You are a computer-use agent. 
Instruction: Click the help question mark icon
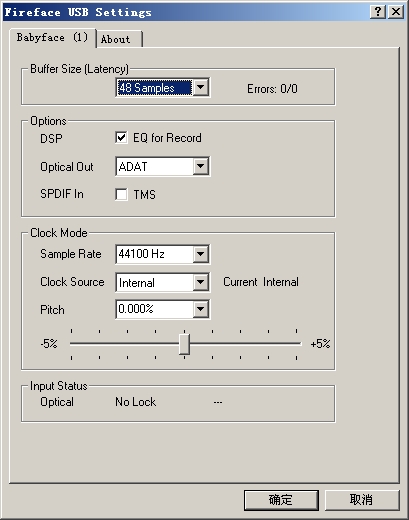(378, 12)
